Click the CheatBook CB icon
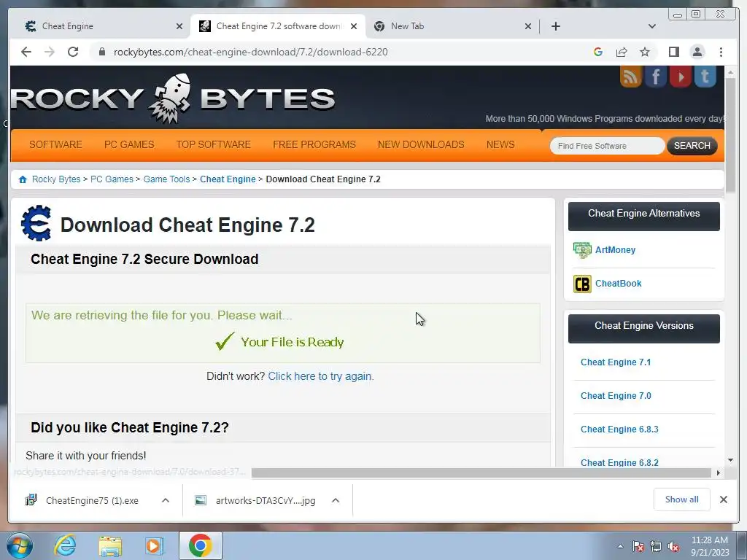Image resolution: width=747 pixels, height=560 pixels. click(582, 284)
